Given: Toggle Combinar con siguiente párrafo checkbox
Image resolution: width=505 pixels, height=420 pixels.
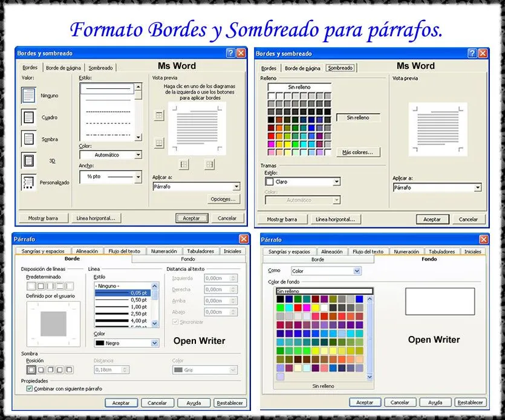Looking at the screenshot, I should click(x=30, y=389).
